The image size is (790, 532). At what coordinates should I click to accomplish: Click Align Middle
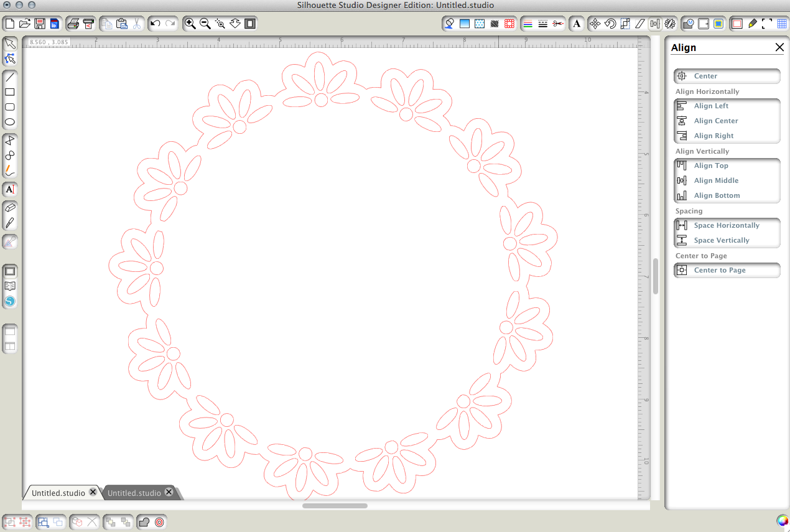(727, 180)
